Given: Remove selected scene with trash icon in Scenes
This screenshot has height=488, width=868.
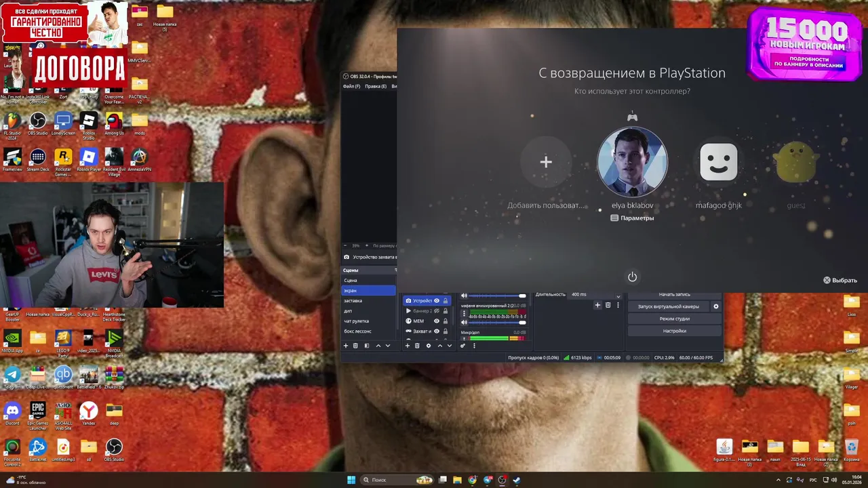Looking at the screenshot, I should [x=355, y=346].
